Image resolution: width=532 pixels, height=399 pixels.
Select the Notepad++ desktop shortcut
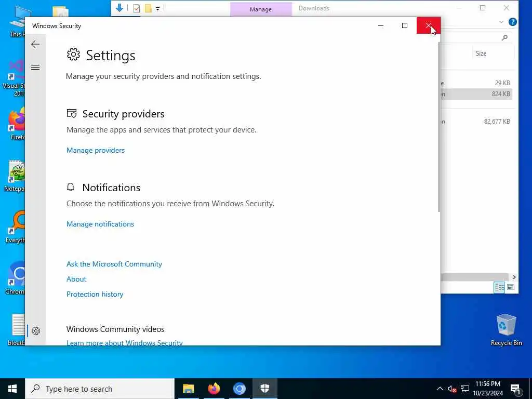[14, 176]
